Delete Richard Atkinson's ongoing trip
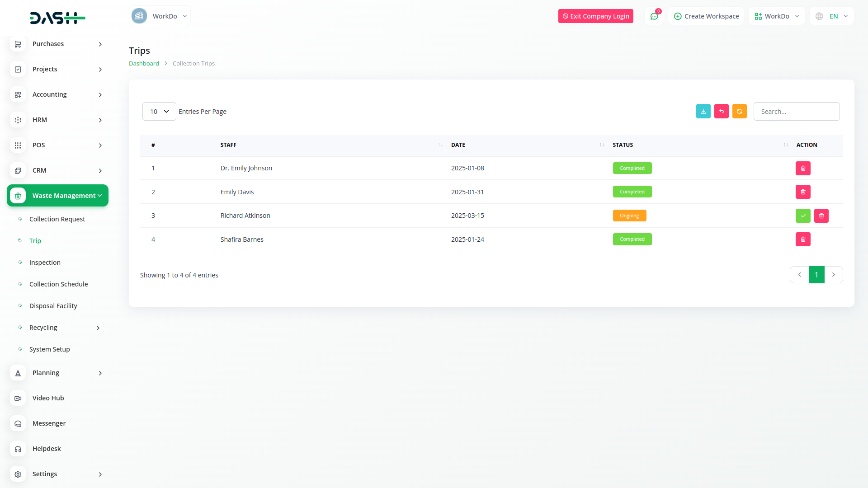 pyautogui.click(x=821, y=216)
